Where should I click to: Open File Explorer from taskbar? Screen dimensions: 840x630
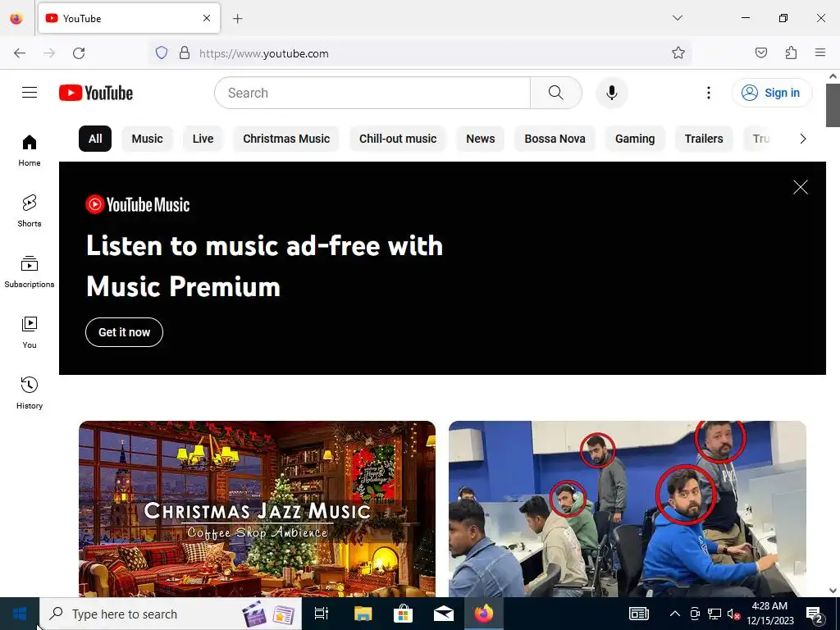363,614
